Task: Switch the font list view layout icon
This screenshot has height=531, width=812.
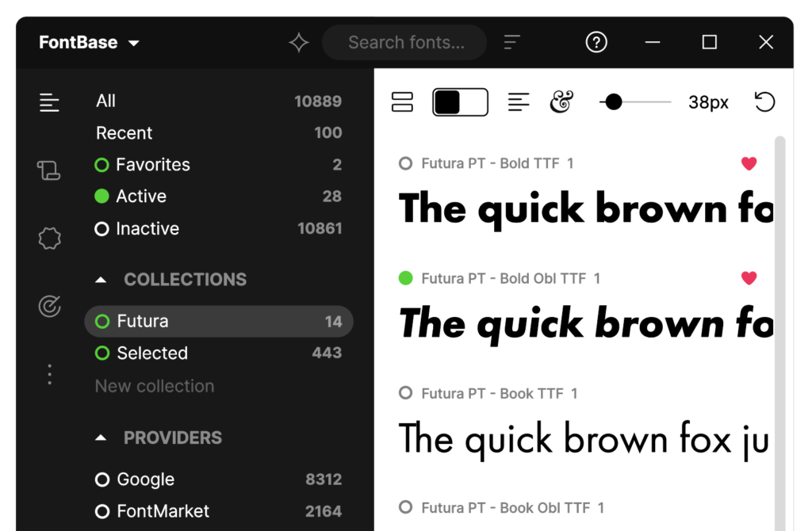Action: (402, 102)
